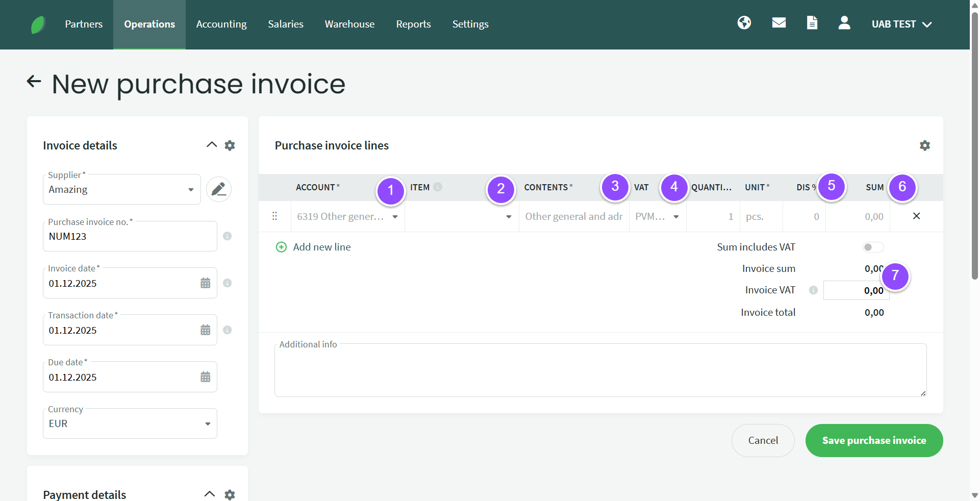Image resolution: width=980 pixels, height=501 pixels.
Task: Click the edit supplier pencil icon
Action: point(219,189)
